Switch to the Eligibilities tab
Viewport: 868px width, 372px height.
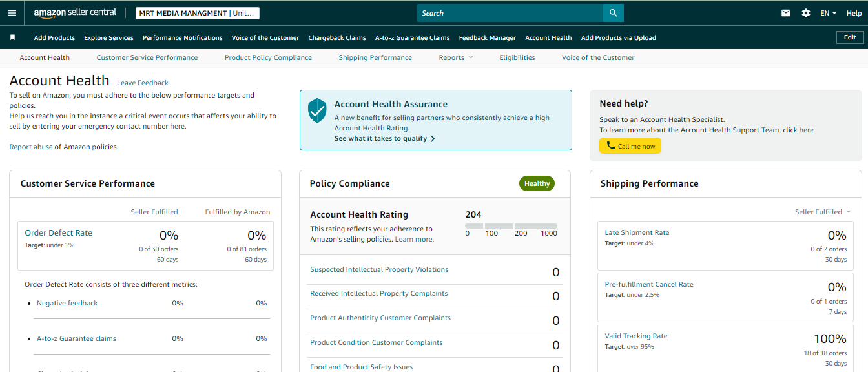[x=517, y=57]
